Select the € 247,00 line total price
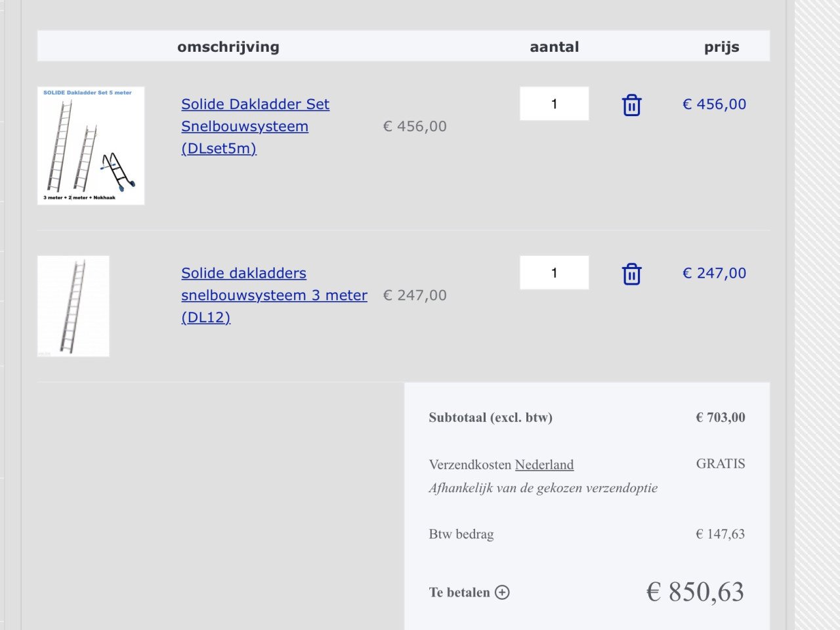The width and height of the screenshot is (840, 630). [x=715, y=274]
